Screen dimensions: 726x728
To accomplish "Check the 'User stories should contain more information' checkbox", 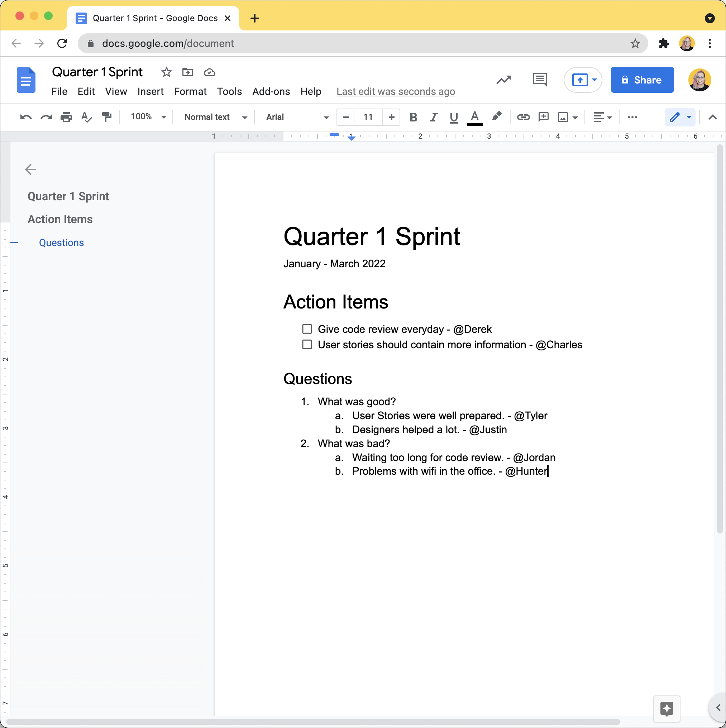I will [x=307, y=344].
